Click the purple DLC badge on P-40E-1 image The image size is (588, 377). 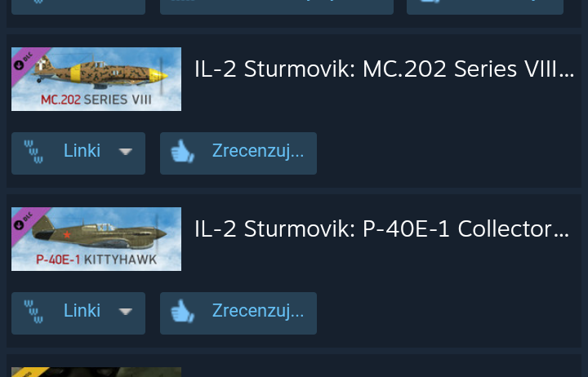pos(27,221)
